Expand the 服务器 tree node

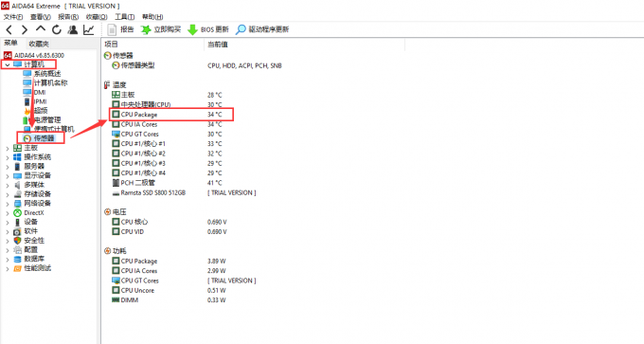click(x=8, y=167)
